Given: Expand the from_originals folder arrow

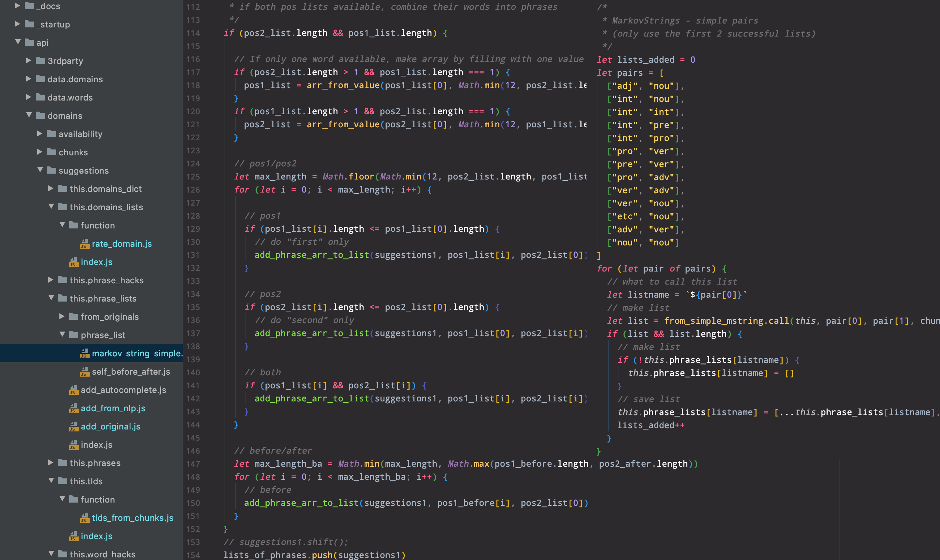Looking at the screenshot, I should pyautogui.click(x=62, y=316).
